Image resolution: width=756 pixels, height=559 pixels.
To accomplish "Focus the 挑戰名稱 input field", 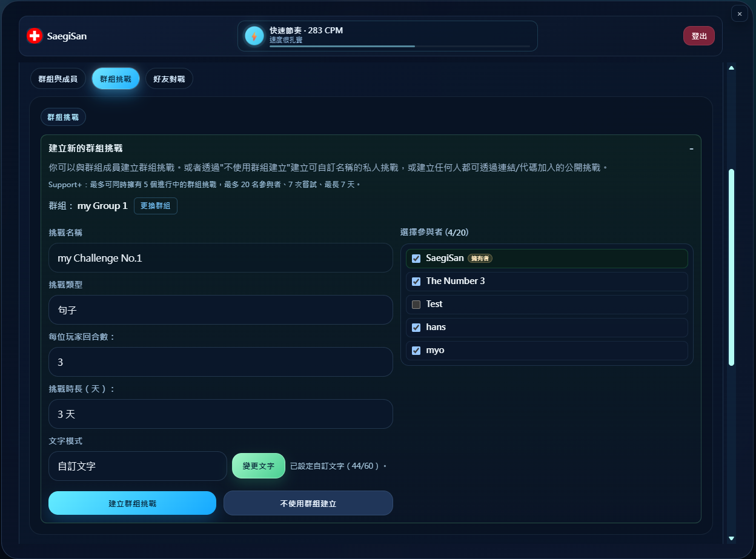I will click(x=220, y=257).
